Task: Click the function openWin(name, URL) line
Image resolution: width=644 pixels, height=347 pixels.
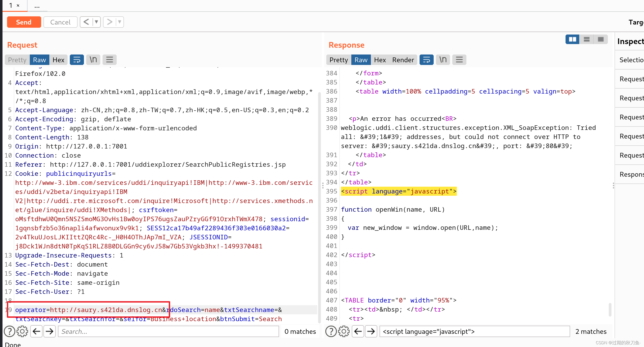Action: [x=393, y=210]
